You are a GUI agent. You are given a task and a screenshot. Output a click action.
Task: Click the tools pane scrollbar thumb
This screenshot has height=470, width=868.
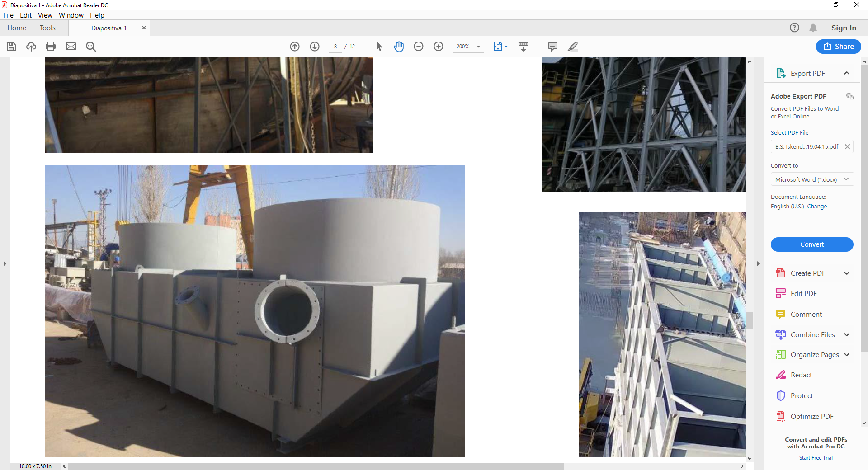click(864, 208)
